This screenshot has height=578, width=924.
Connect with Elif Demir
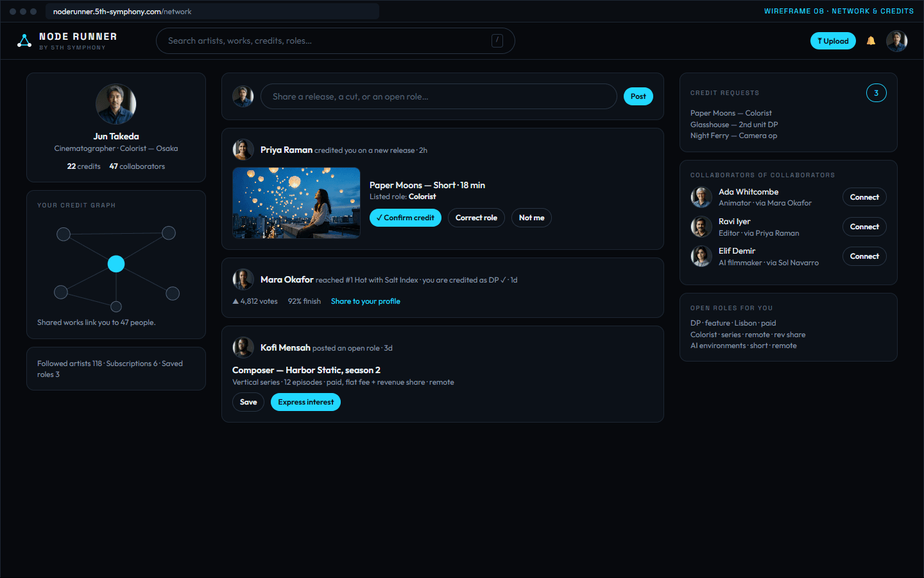pos(864,256)
